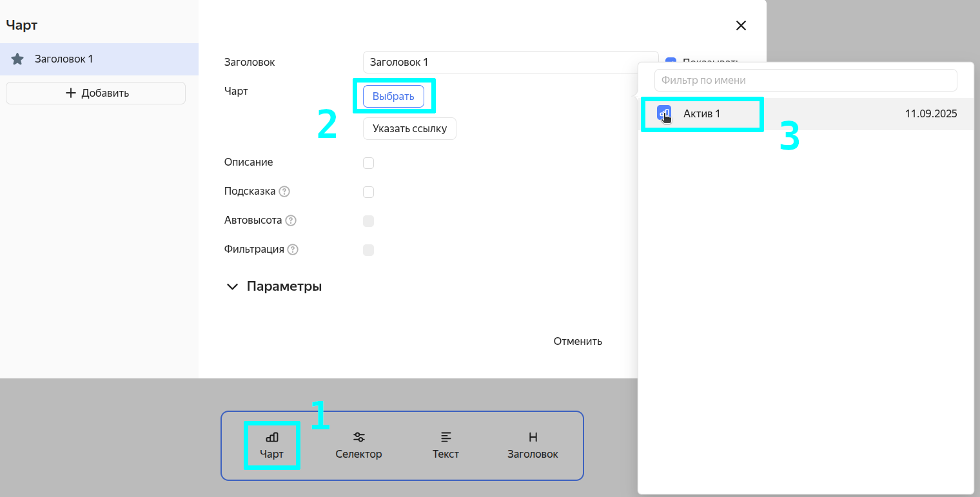Select Актив 1 from the chart list
980x497 pixels.
tap(701, 114)
